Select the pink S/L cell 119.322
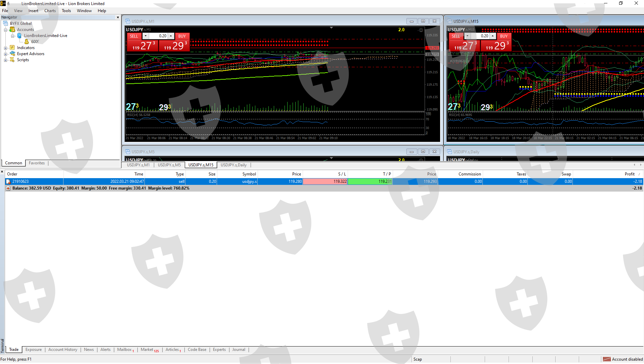This screenshot has height=364, width=644. coord(325,181)
